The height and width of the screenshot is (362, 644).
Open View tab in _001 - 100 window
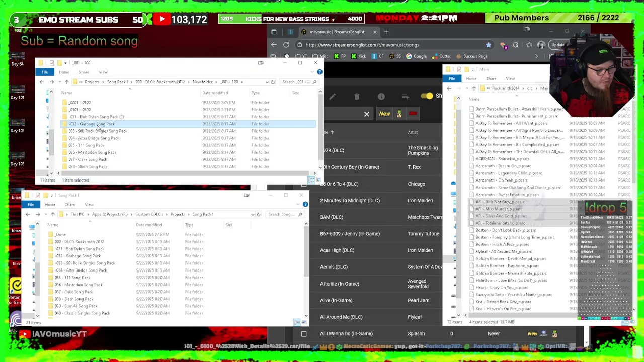[x=103, y=72]
